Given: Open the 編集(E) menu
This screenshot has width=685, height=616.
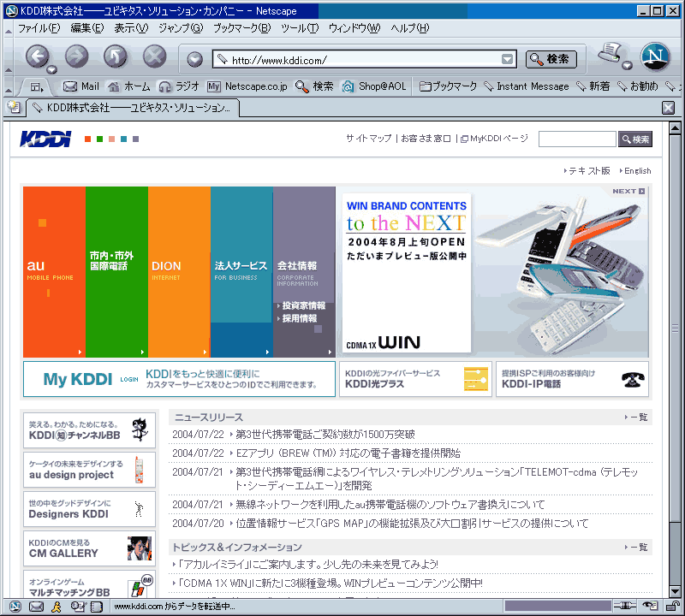Looking at the screenshot, I should coord(87,28).
